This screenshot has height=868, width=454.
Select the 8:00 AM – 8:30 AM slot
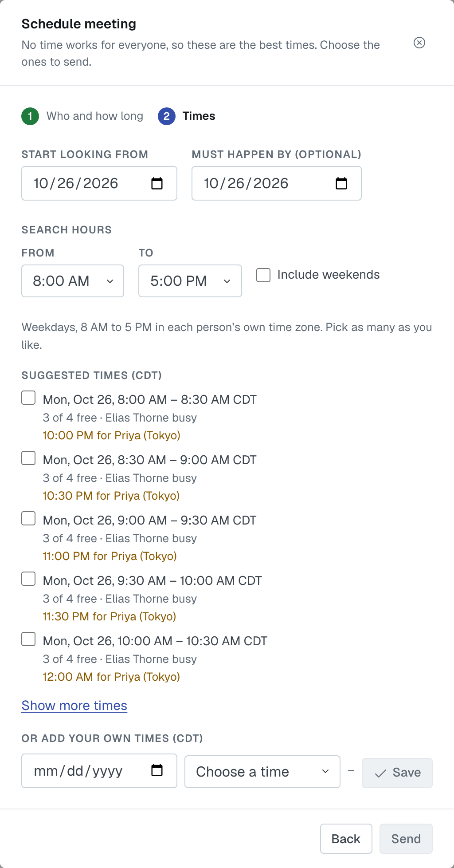point(28,398)
